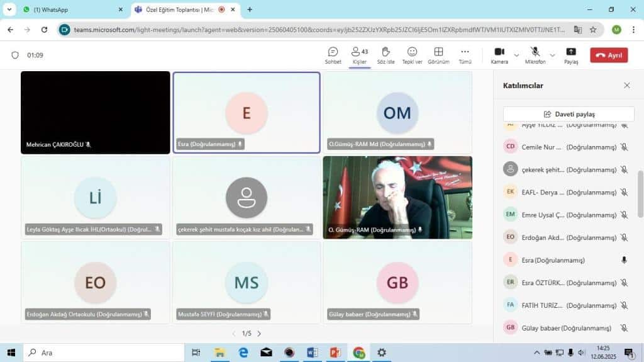The image size is (644, 362).
Task: Open the Chrome profile avatar M
Action: coord(616,30)
